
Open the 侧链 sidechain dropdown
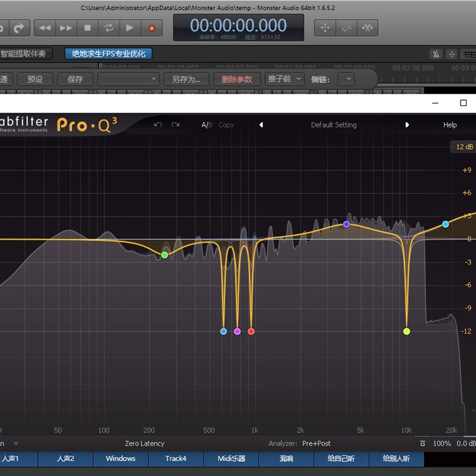[346, 79]
